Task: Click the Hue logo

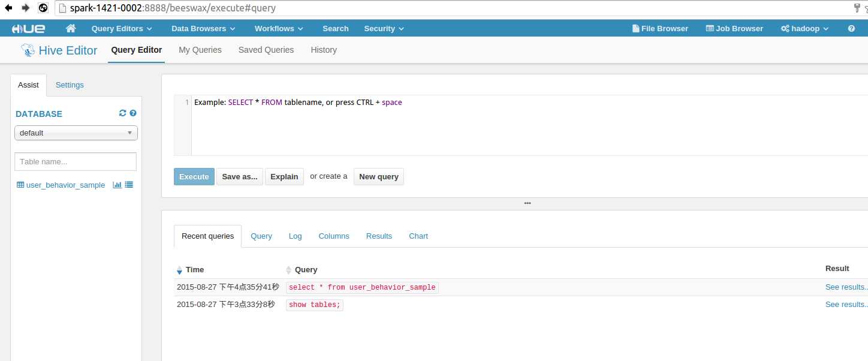Action: [x=28, y=28]
